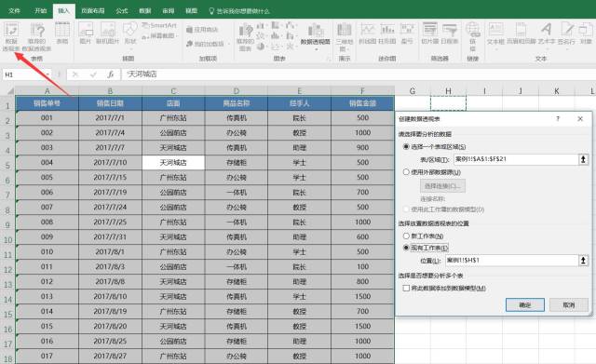Viewport: 596px width, 364px height.
Task: Insert a 表格 (Table) from ribbon
Action: click(x=62, y=34)
